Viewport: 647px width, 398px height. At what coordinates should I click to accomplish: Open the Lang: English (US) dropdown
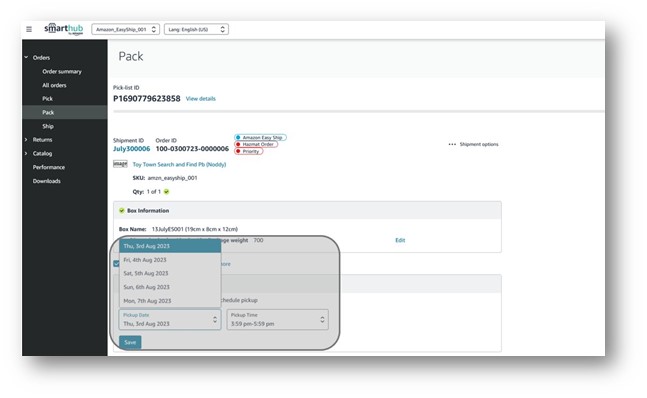pos(196,29)
